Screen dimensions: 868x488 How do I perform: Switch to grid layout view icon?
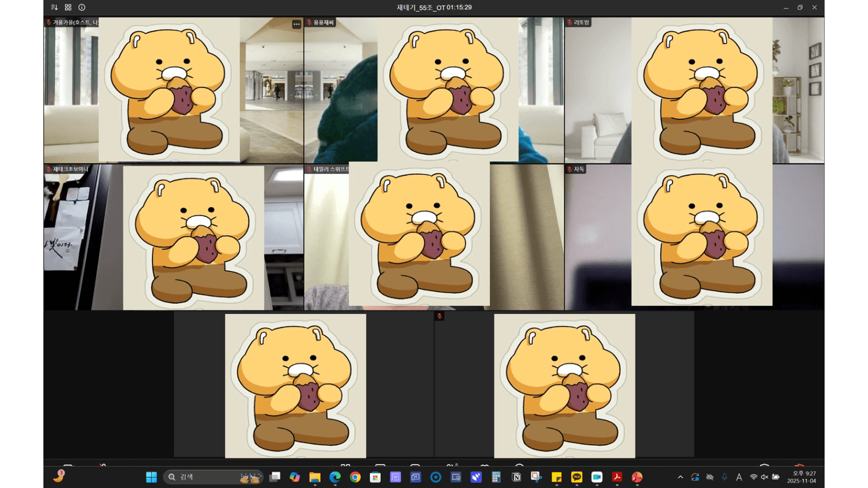(68, 7)
